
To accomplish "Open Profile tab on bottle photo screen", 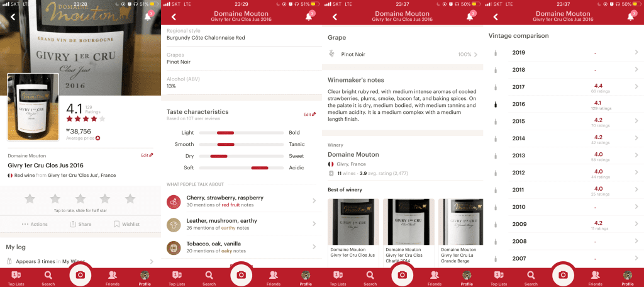I will [145, 278].
